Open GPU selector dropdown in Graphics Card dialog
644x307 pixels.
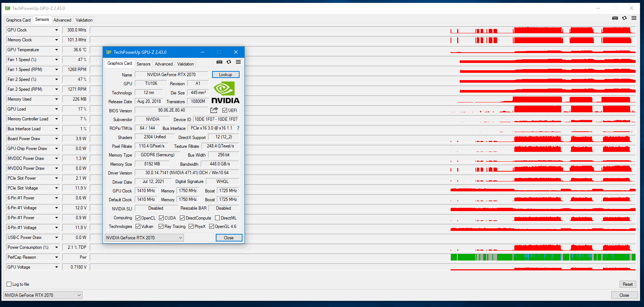coord(180,237)
